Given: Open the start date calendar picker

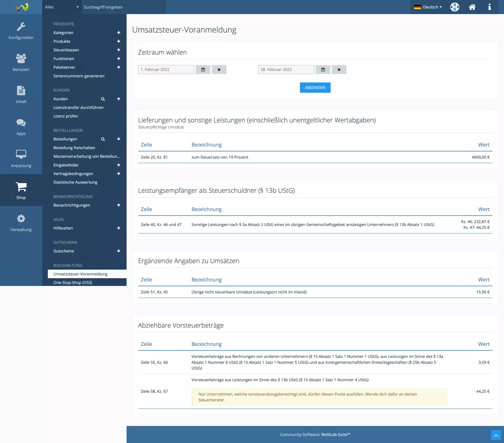Looking at the screenshot, I should pyautogui.click(x=203, y=70).
